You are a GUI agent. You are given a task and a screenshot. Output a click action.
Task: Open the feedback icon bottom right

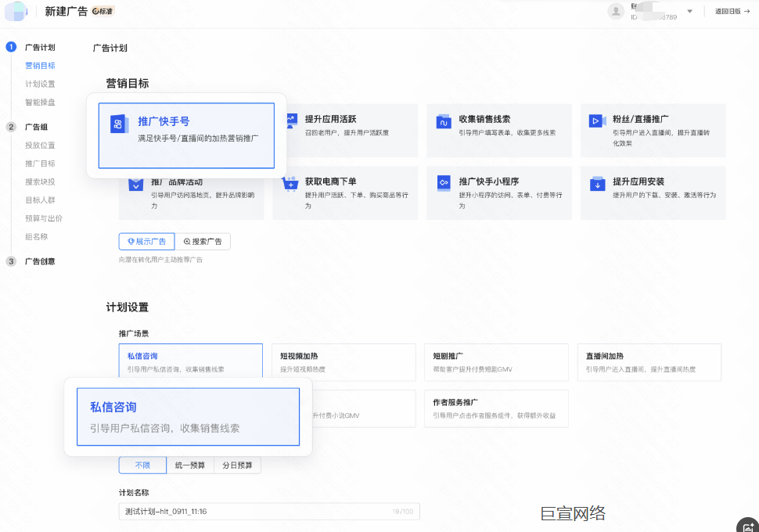pyautogui.click(x=748, y=527)
